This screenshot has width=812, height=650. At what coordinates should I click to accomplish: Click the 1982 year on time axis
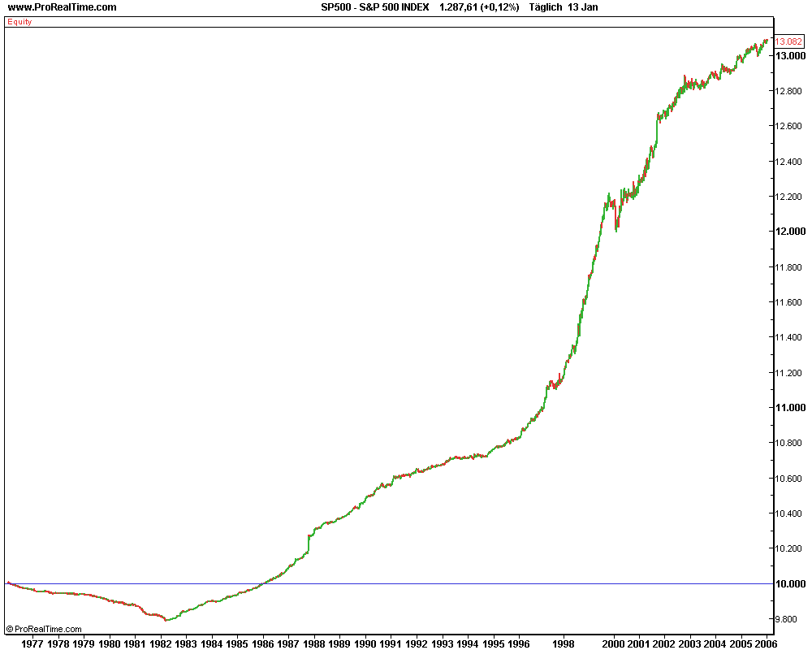[161, 644]
